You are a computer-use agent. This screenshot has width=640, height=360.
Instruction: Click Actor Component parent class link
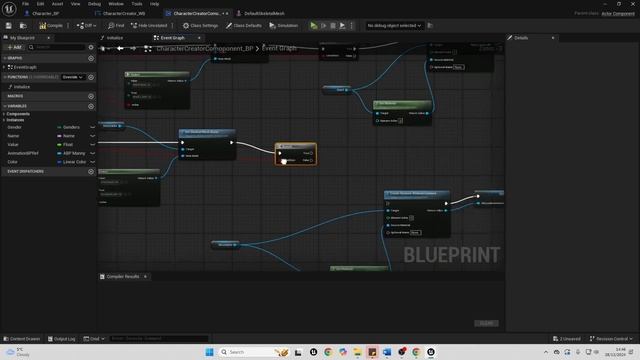click(618, 13)
